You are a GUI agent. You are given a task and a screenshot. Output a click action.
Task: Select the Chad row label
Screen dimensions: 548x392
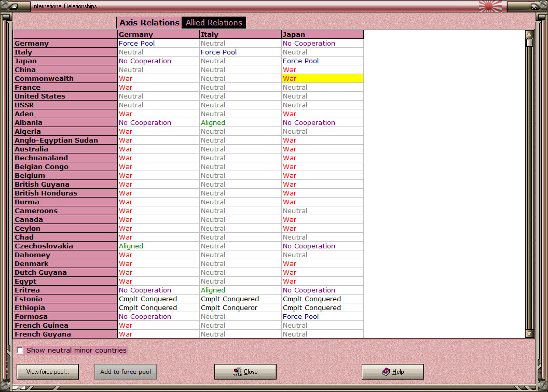tap(65, 237)
